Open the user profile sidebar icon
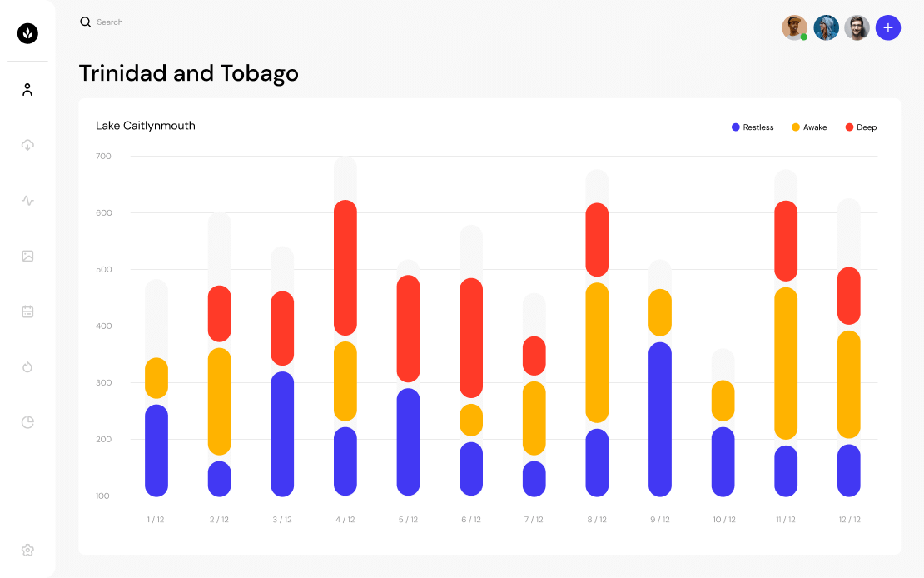The height and width of the screenshot is (578, 924). pyautogui.click(x=27, y=90)
